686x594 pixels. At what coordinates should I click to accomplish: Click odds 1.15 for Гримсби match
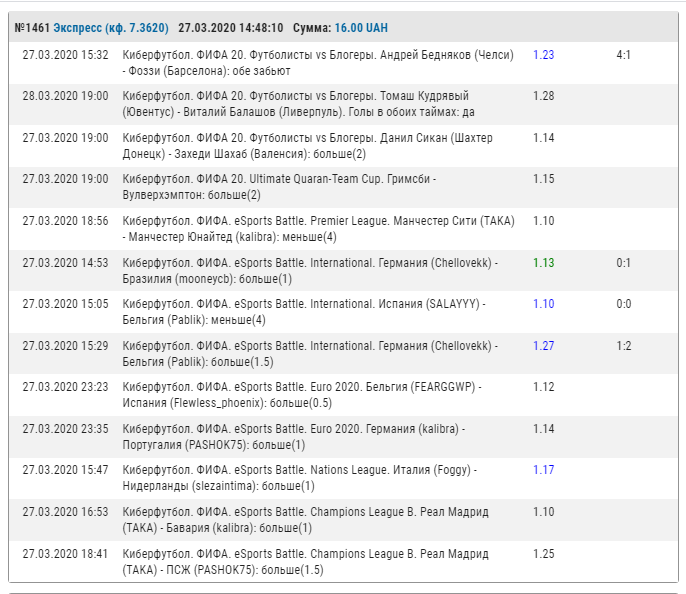[x=543, y=179]
